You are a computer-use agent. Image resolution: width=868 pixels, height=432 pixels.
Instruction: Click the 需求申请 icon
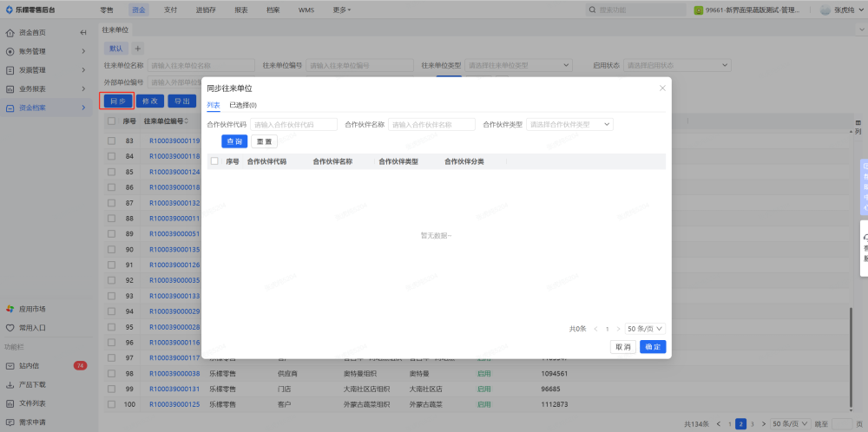click(x=10, y=422)
